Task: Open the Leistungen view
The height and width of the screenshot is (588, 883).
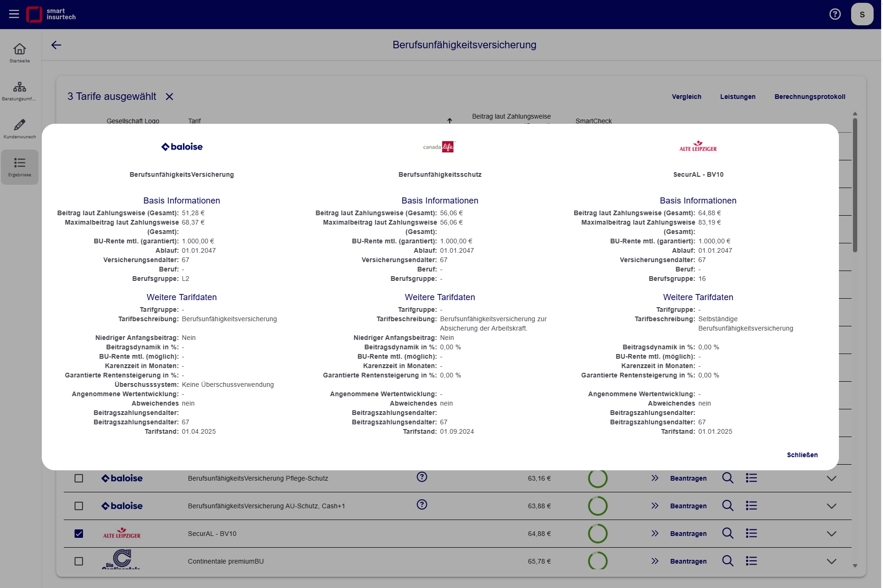Action: [738, 97]
